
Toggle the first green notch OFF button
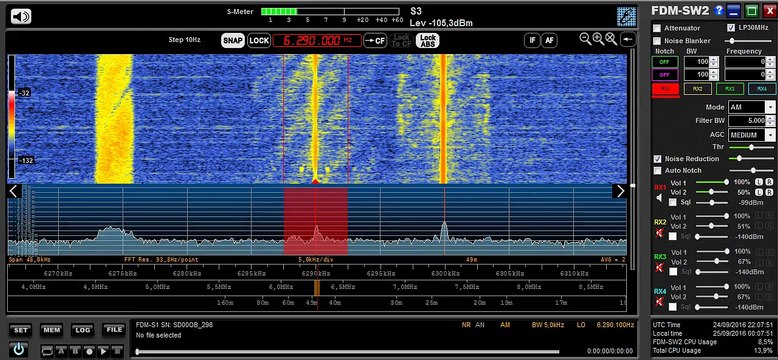pyautogui.click(x=665, y=62)
